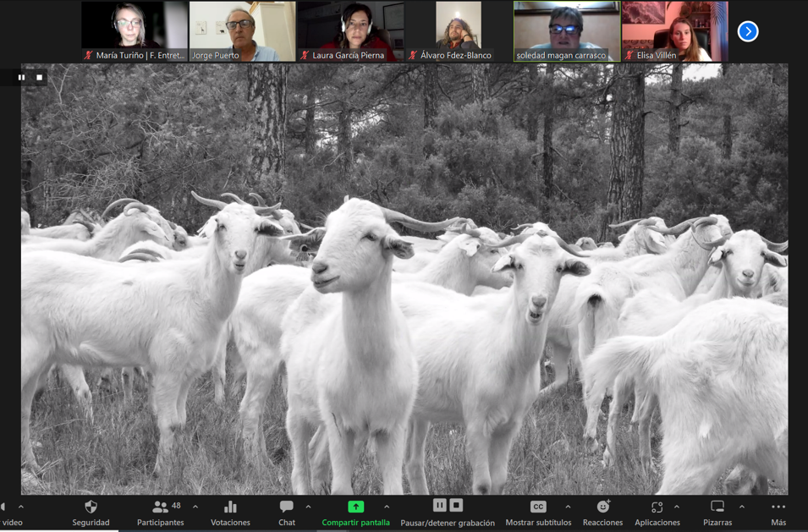Open the Seguridad security shield

pyautogui.click(x=91, y=507)
